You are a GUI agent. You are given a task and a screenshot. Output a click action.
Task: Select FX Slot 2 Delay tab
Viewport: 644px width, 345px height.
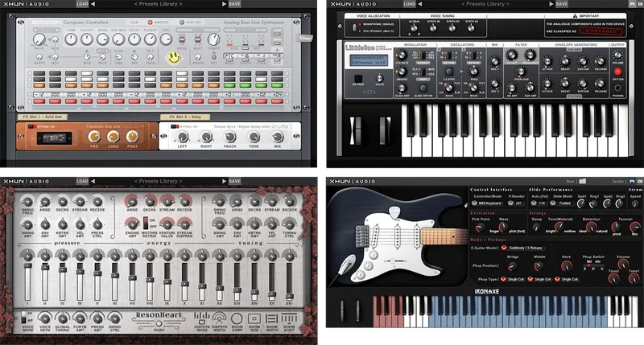pyautogui.click(x=185, y=117)
